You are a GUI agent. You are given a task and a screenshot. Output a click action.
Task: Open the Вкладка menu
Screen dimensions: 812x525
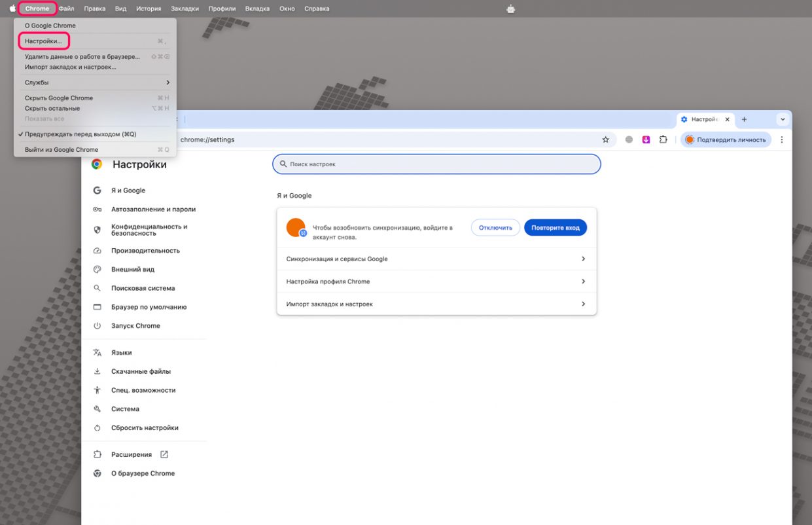pos(257,9)
